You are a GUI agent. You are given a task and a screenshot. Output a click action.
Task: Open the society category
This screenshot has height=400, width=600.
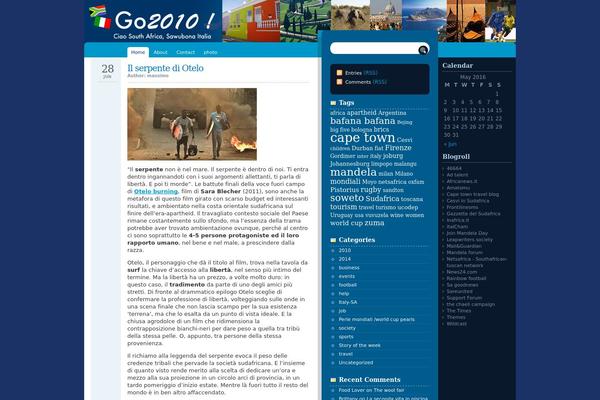(347, 328)
